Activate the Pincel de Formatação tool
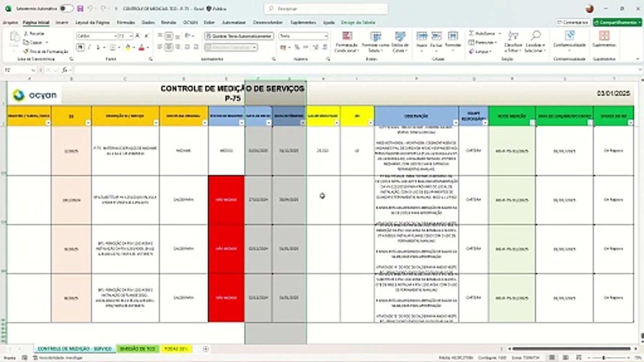The image size is (644, 362). (46, 51)
